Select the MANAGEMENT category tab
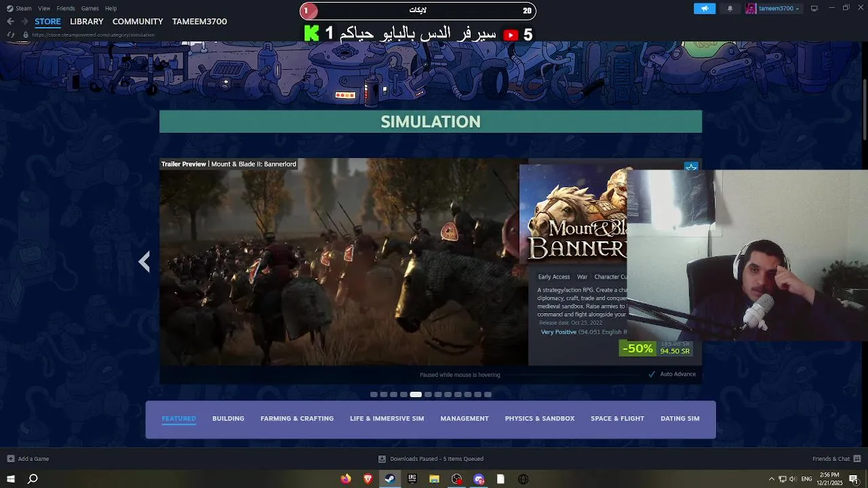The image size is (868, 488). click(465, 418)
